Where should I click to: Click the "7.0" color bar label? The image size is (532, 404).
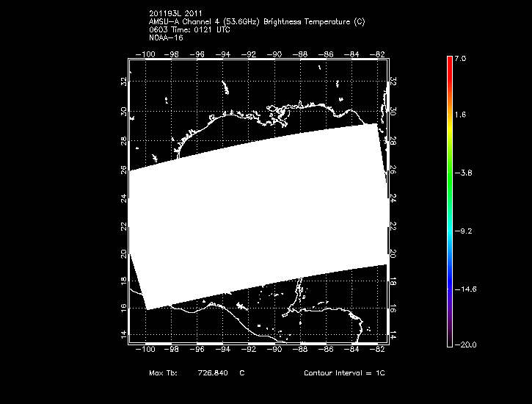pos(460,59)
